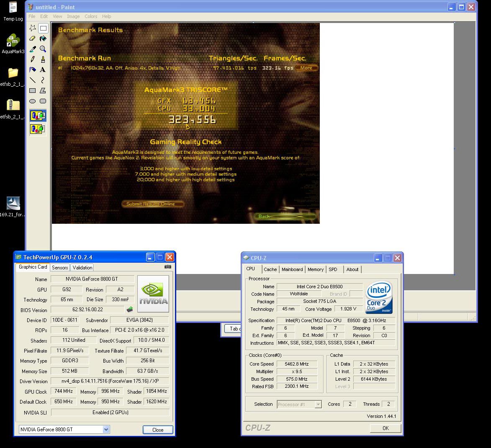Screen dimensions: 491x448
Task: Close the CPU-Z window
Action: (397, 258)
